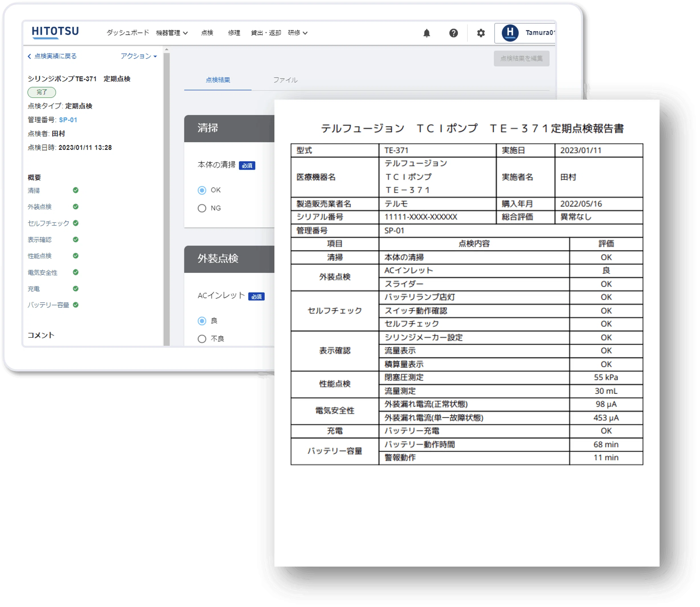Click the 2022/05/16 purchase date cell
The width and height of the screenshot is (700, 607).
pos(598,203)
